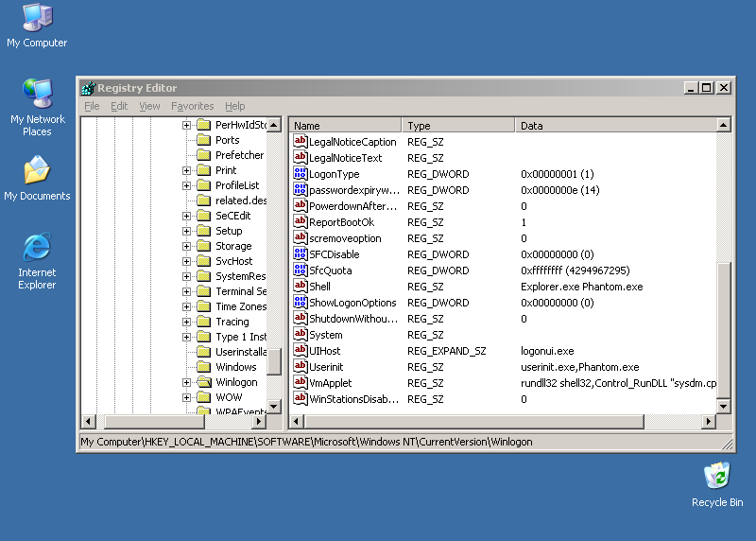Open the Recycle Bin icon
756x541 pixels.
point(717,484)
